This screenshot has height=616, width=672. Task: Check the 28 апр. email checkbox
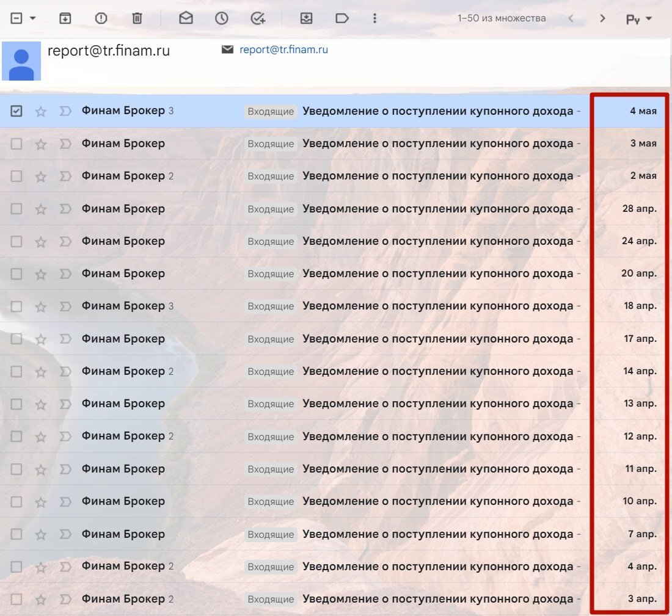[x=16, y=209]
